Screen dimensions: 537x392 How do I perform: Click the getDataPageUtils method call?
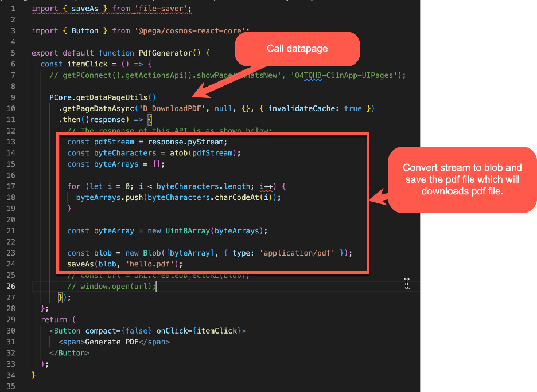coord(112,97)
